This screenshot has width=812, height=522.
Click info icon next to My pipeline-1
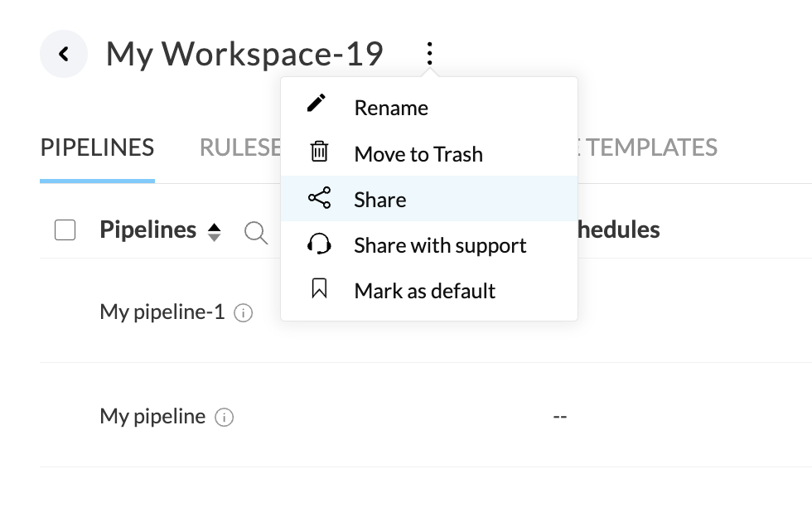tap(243, 313)
